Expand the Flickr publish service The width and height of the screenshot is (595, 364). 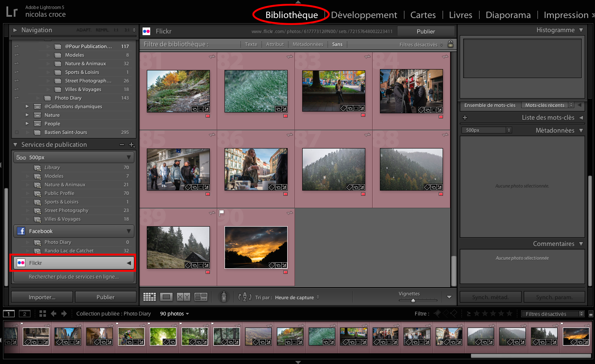(129, 263)
